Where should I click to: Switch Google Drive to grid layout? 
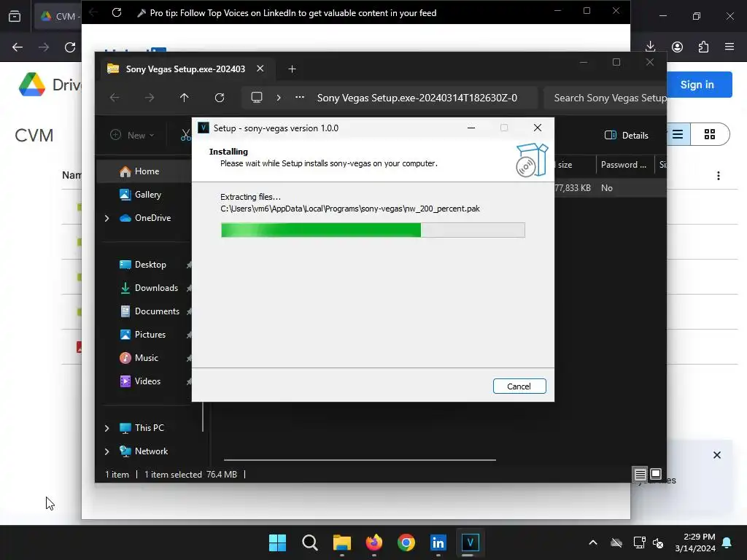710,135
